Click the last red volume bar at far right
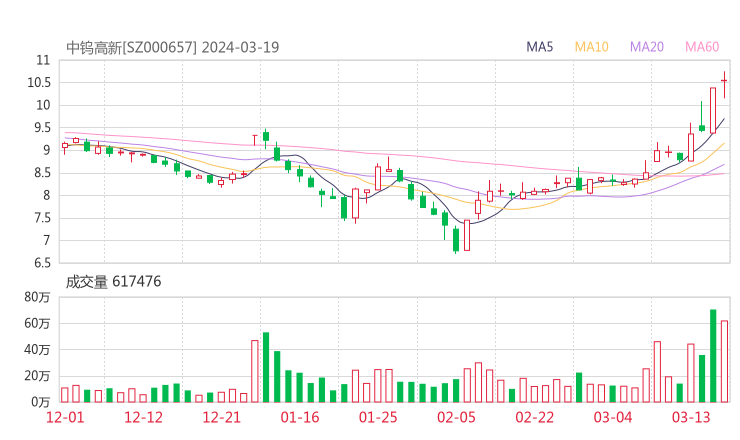 (724, 362)
